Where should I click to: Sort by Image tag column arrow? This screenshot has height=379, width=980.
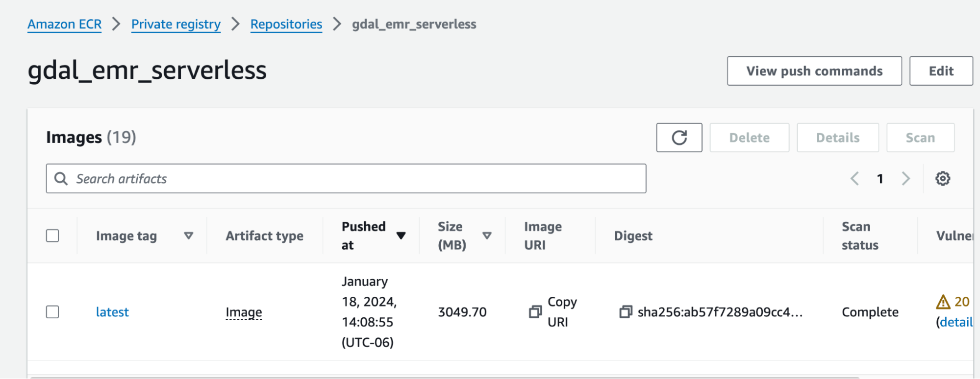[x=188, y=236]
